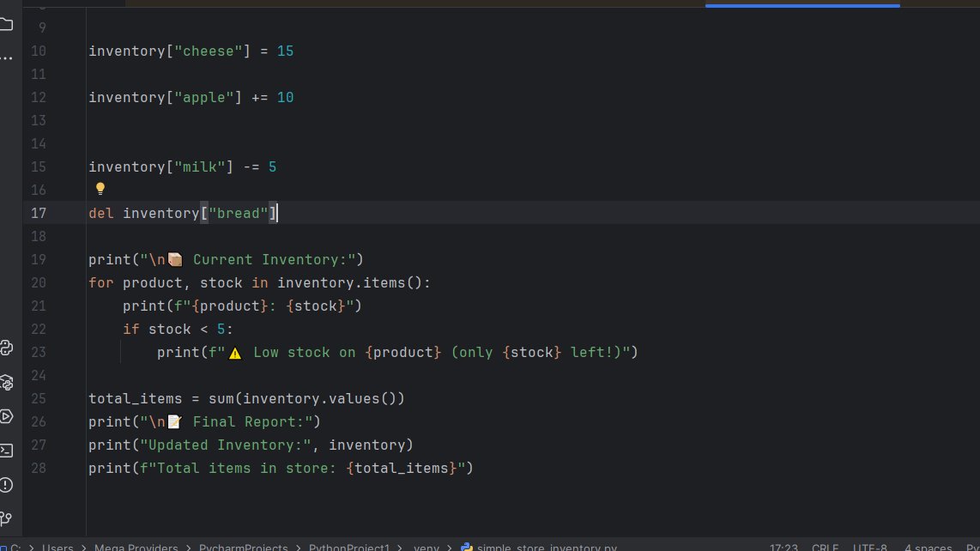
Task: Open the 4 spaces indent configuration popup
Action: pyautogui.click(x=929, y=548)
